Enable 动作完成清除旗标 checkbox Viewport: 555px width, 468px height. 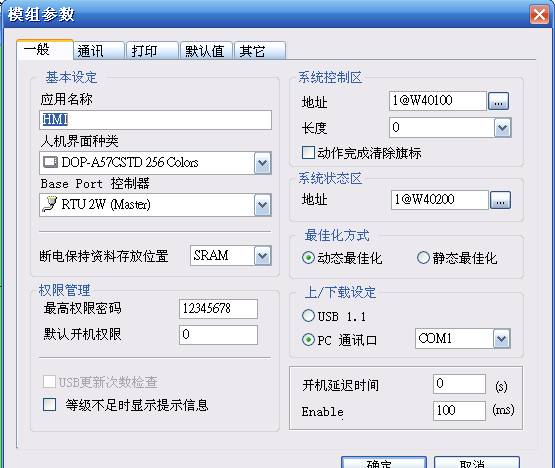[x=308, y=153]
